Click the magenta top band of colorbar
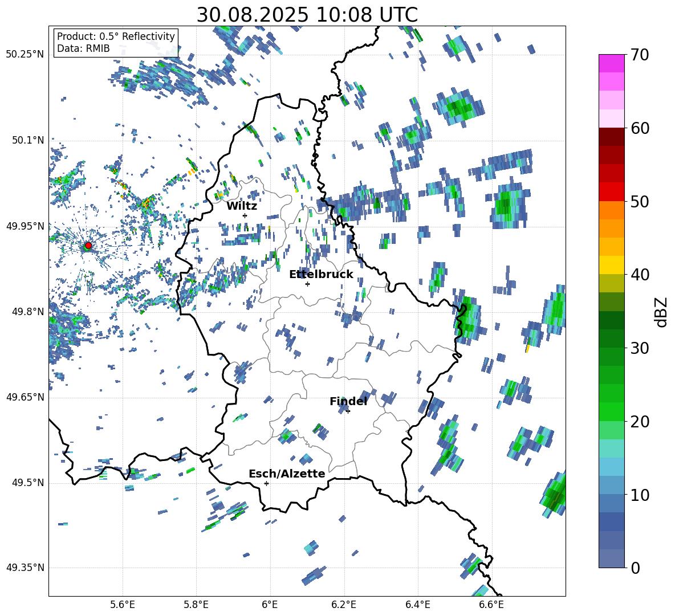This screenshot has height=616, width=675. pyautogui.click(x=611, y=63)
